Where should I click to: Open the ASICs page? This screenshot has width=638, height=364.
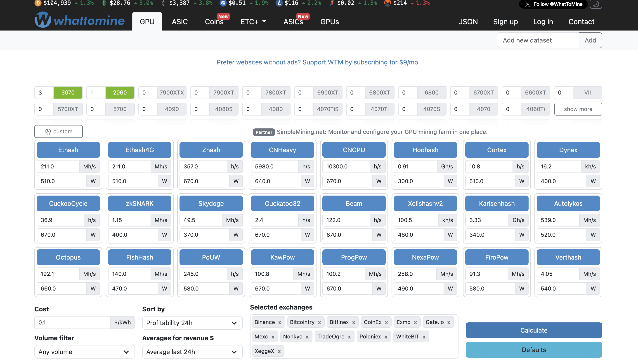pos(293,22)
